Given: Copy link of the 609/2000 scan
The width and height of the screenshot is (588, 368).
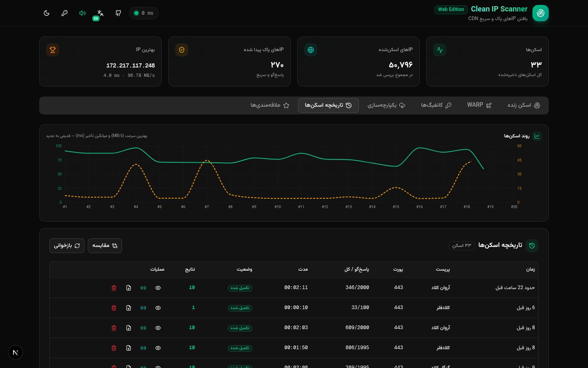Looking at the screenshot, I should [143, 328].
